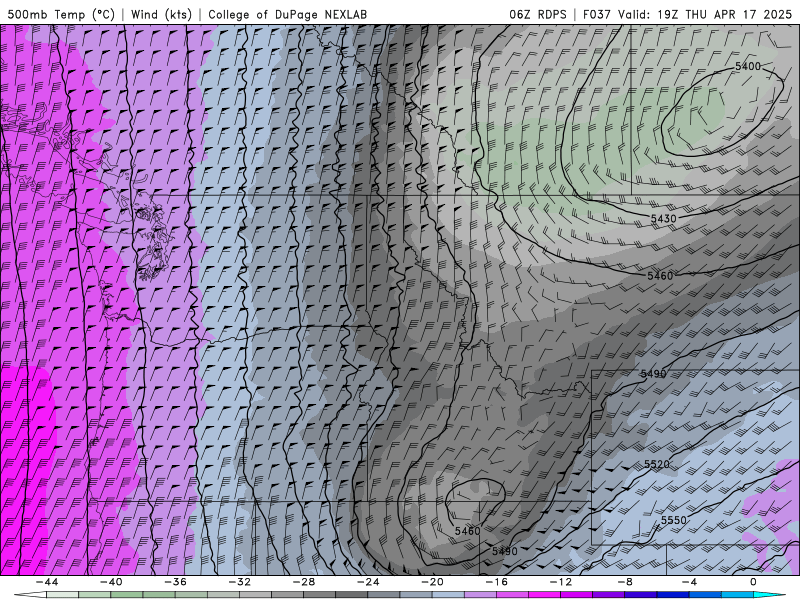Click the "06Z RDPS" model run text
Image resolution: width=800 pixels, height=600 pixels.
(x=538, y=14)
